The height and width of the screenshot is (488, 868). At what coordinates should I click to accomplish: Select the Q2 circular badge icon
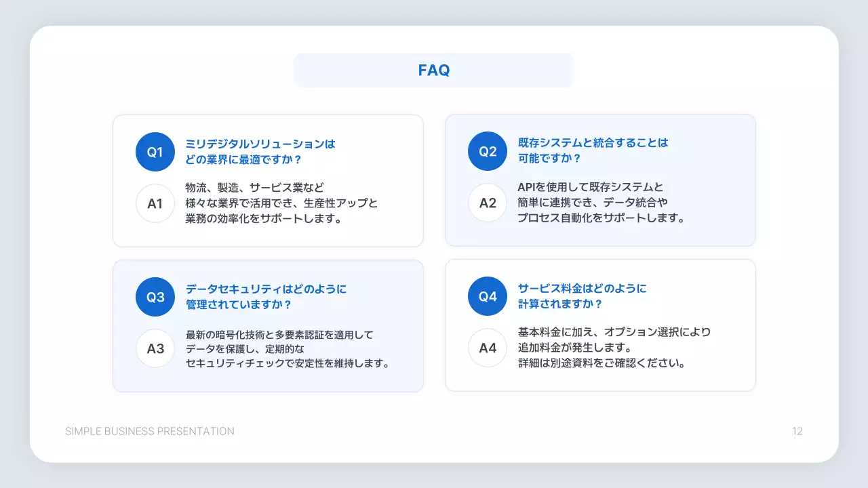pos(488,150)
